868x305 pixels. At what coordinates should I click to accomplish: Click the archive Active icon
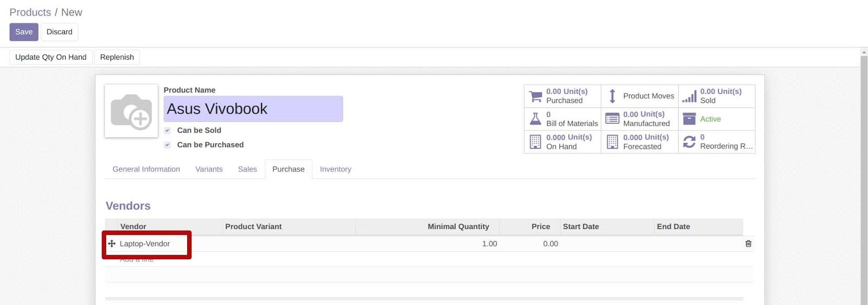pos(689,119)
